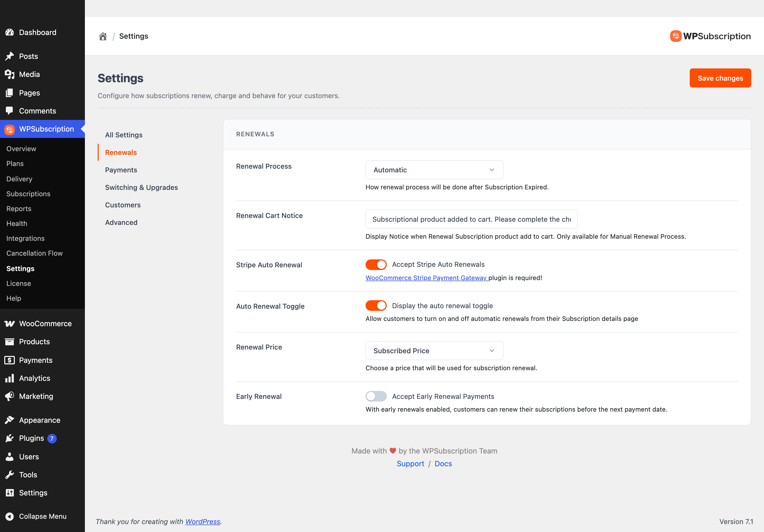Switch to the Payments settings tab

tap(121, 170)
